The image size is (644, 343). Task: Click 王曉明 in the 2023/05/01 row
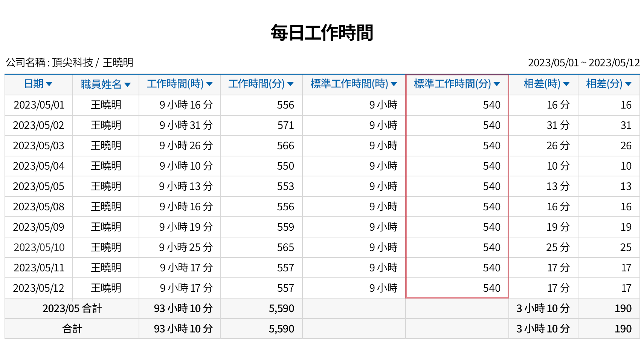coord(106,105)
